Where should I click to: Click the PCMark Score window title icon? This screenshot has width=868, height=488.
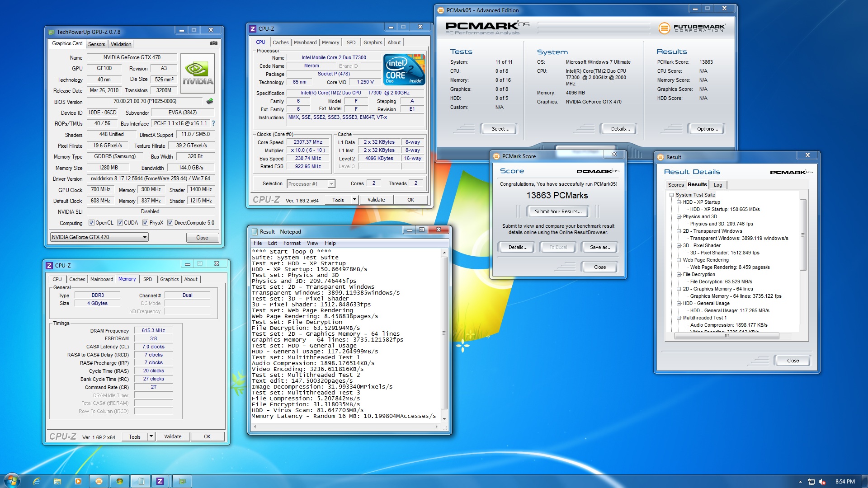tap(496, 156)
